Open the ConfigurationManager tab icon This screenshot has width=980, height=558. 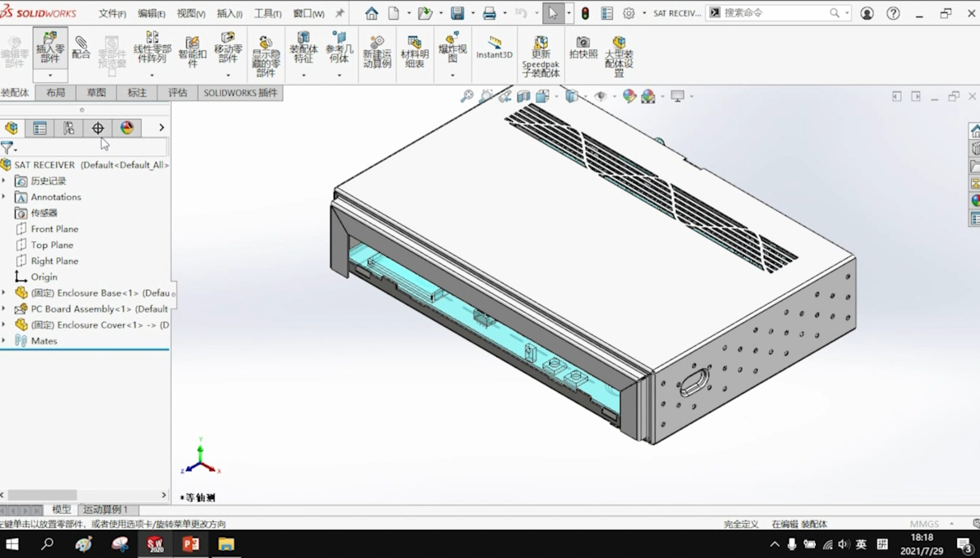[68, 128]
